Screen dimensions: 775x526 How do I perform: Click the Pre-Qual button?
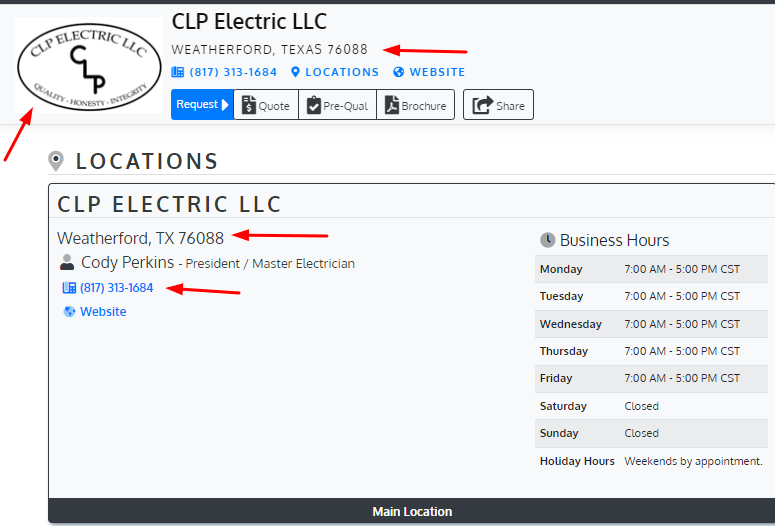tap(338, 104)
